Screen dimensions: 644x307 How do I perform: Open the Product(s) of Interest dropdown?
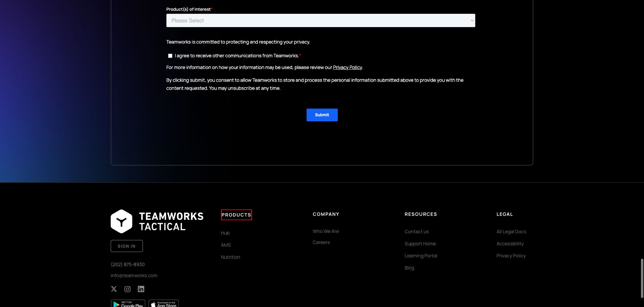(x=321, y=20)
